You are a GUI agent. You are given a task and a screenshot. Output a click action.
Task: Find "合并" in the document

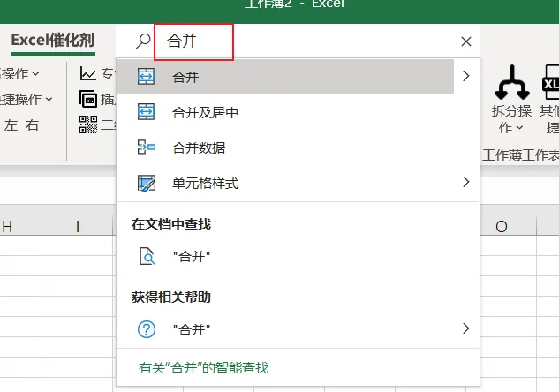[x=298, y=256]
